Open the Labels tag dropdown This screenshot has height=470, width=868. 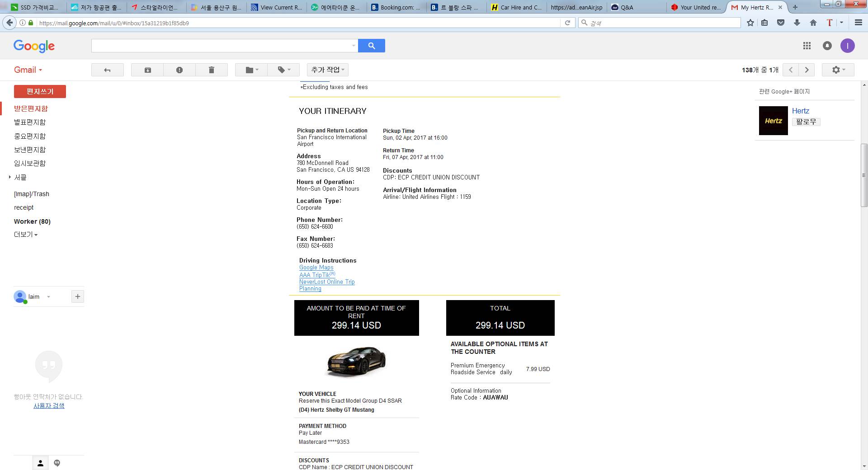tap(283, 70)
